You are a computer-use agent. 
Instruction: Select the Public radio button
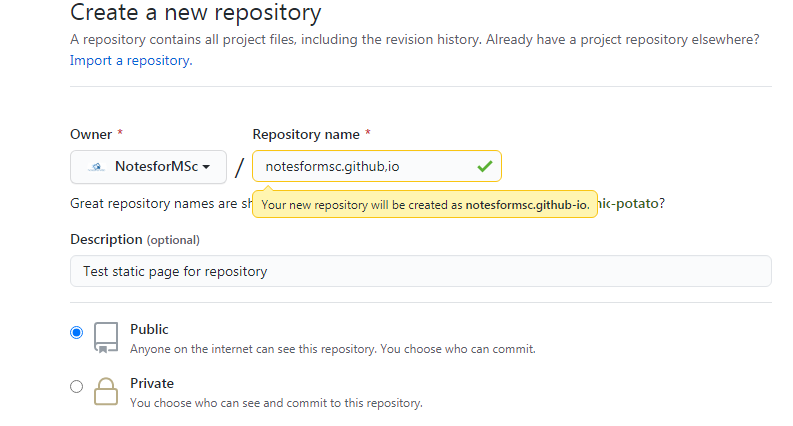click(x=76, y=332)
